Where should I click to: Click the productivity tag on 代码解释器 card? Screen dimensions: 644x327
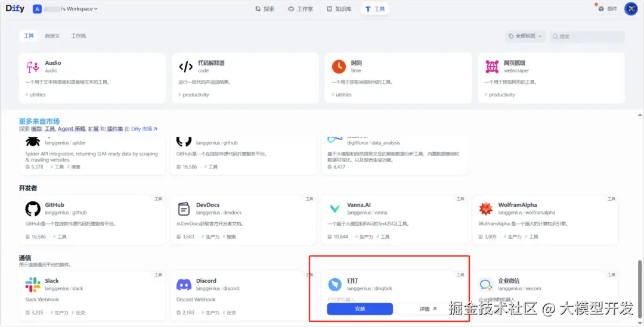(x=196, y=95)
